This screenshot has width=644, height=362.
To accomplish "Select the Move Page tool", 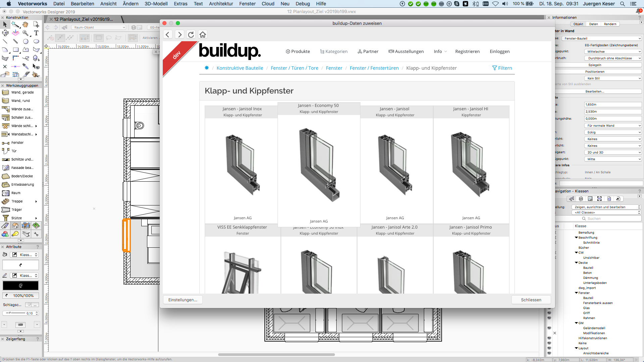I will click(x=36, y=24).
